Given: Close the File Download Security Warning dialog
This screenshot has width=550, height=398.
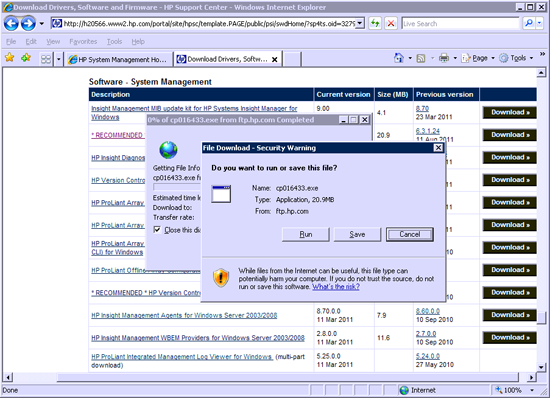Looking at the screenshot, I should pos(438,148).
